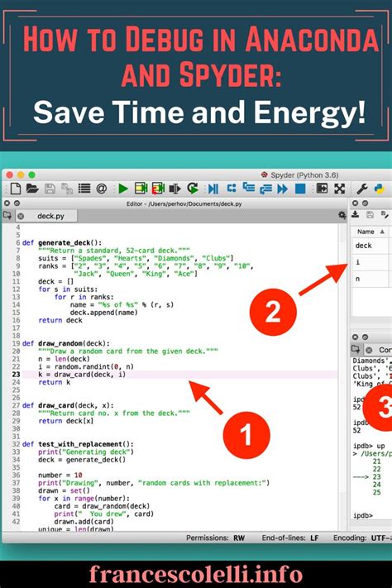Save Variable explorer data with the floppy icon
The width and height of the screenshot is (392, 588).
[x=370, y=214]
